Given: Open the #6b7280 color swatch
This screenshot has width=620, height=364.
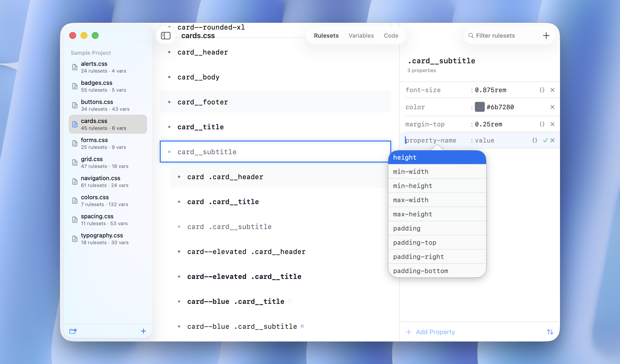Looking at the screenshot, I should pyautogui.click(x=479, y=107).
